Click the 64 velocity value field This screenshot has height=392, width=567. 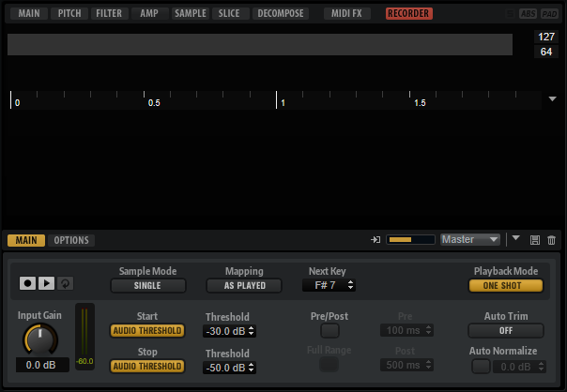(x=546, y=52)
